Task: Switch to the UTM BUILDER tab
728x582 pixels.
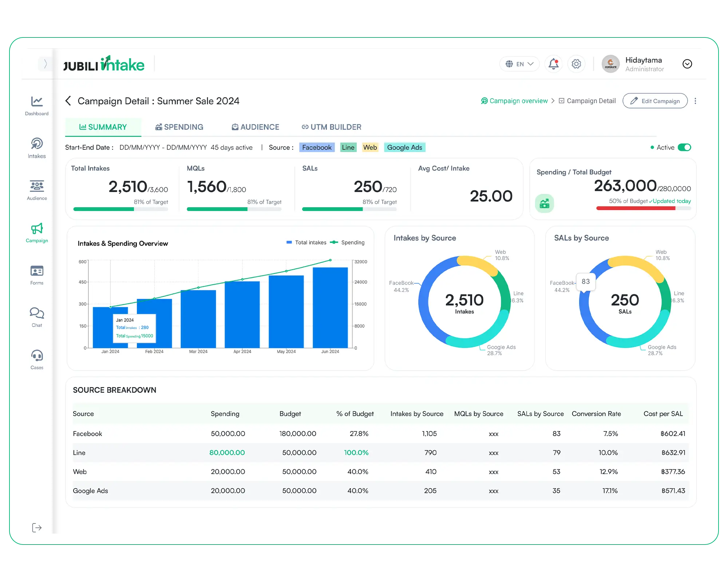Action: click(x=332, y=127)
